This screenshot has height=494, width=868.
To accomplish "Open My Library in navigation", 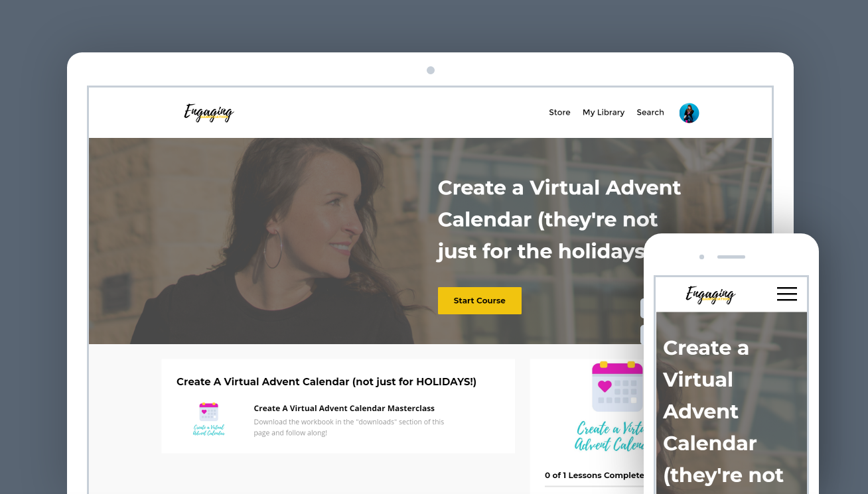I will [x=603, y=113].
